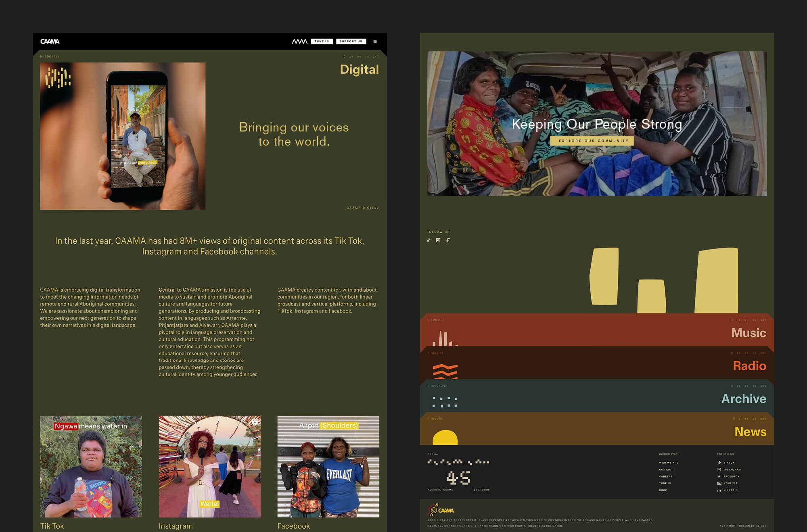Select the Music bars icon
This screenshot has width=807, height=532.
[x=445, y=339]
